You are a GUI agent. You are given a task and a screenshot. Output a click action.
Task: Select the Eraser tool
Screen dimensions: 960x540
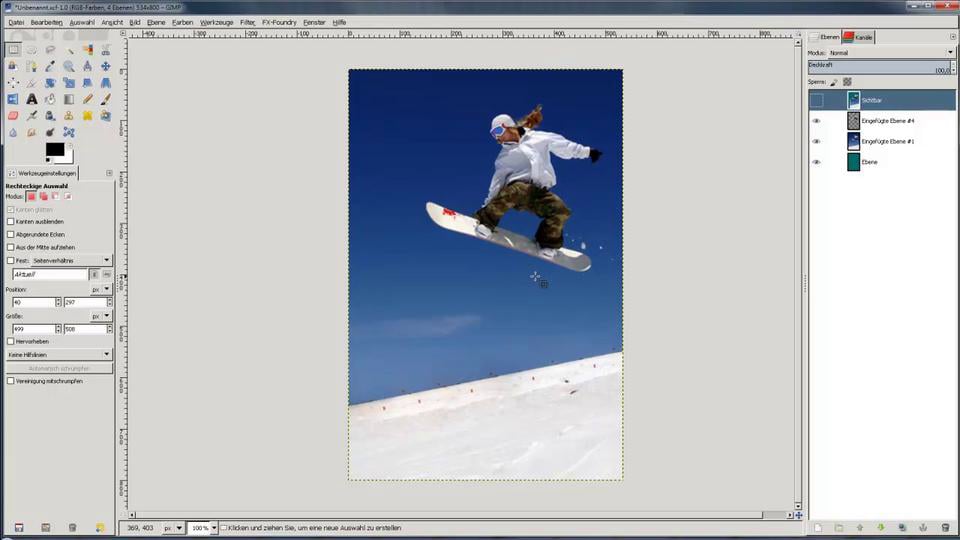(x=13, y=115)
